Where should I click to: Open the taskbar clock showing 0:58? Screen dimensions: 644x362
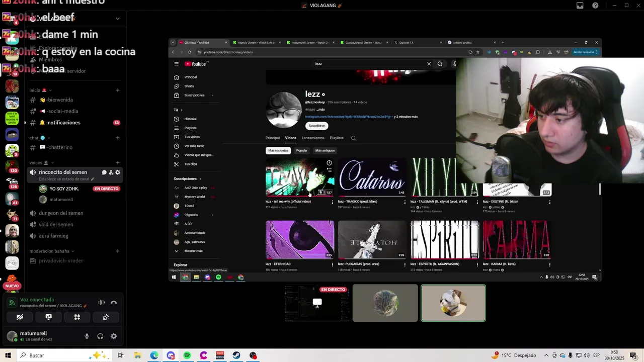tap(615, 355)
